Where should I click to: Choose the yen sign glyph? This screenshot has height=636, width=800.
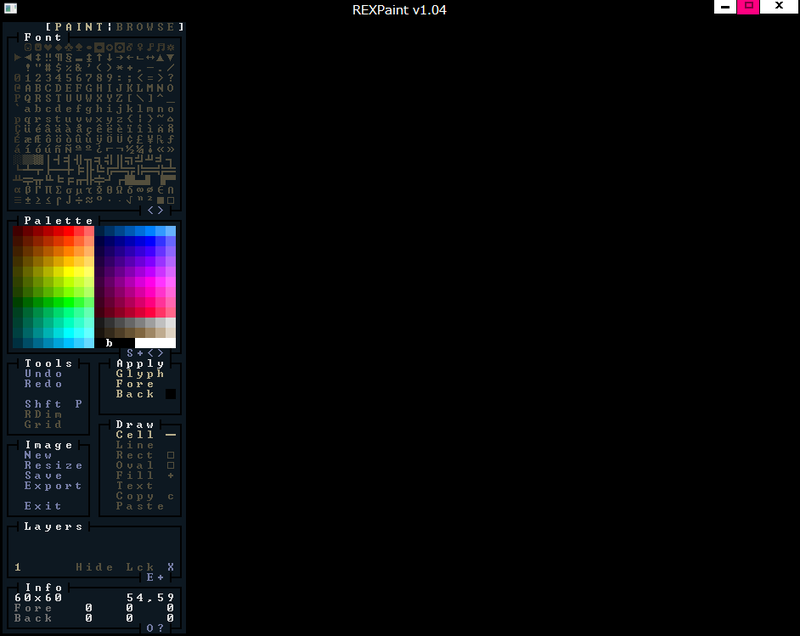(x=150, y=139)
